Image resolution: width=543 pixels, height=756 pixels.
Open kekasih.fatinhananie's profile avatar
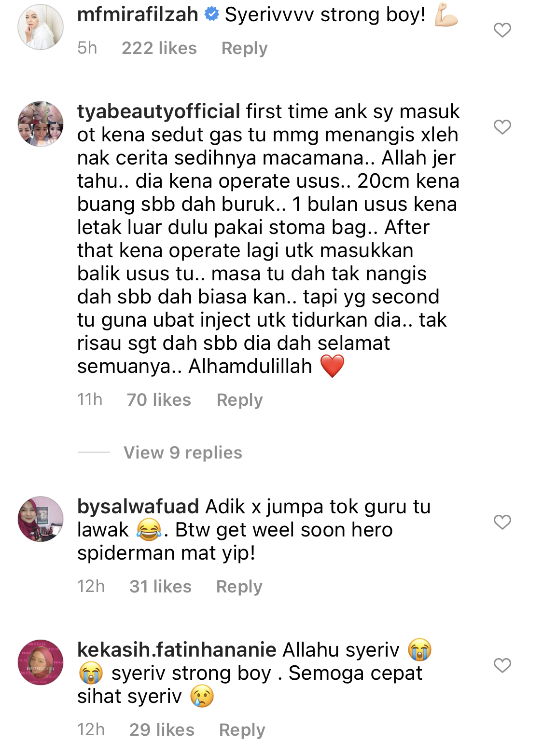pos(41,662)
